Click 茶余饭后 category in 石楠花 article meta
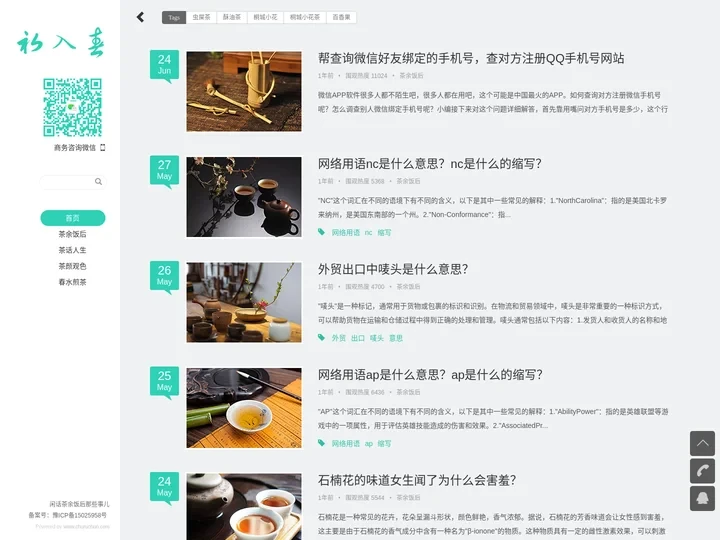Image resolution: width=720 pixels, height=540 pixels. point(408,497)
